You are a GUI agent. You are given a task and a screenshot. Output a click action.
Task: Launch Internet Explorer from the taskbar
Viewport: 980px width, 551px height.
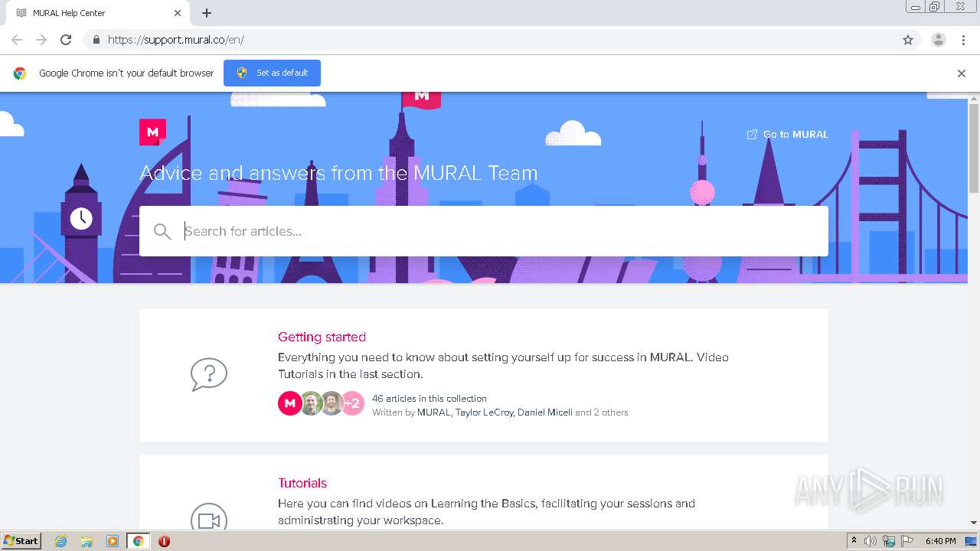click(60, 541)
